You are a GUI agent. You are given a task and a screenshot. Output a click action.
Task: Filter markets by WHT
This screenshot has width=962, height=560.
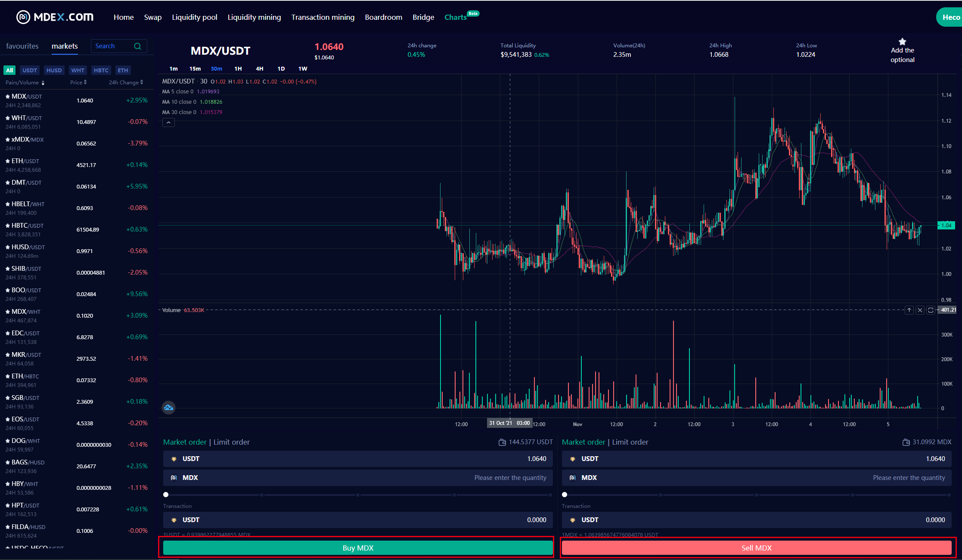78,70
